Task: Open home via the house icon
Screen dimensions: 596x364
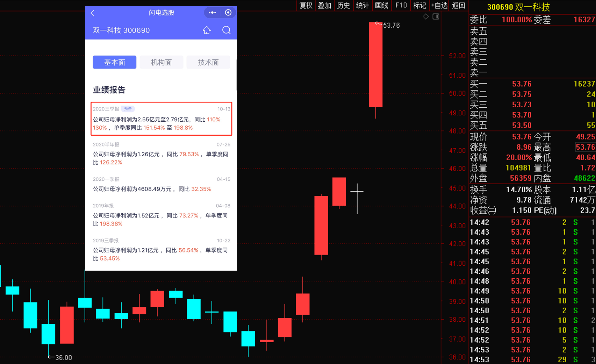Action: (x=207, y=30)
